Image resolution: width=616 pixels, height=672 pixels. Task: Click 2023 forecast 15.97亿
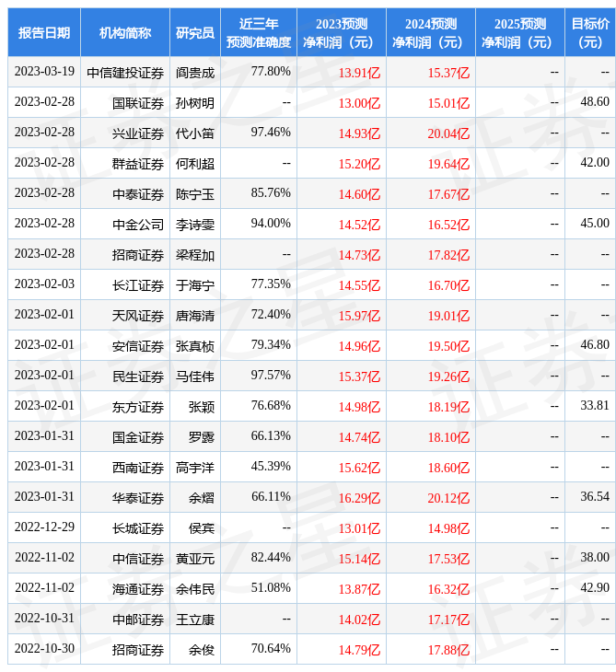point(359,316)
